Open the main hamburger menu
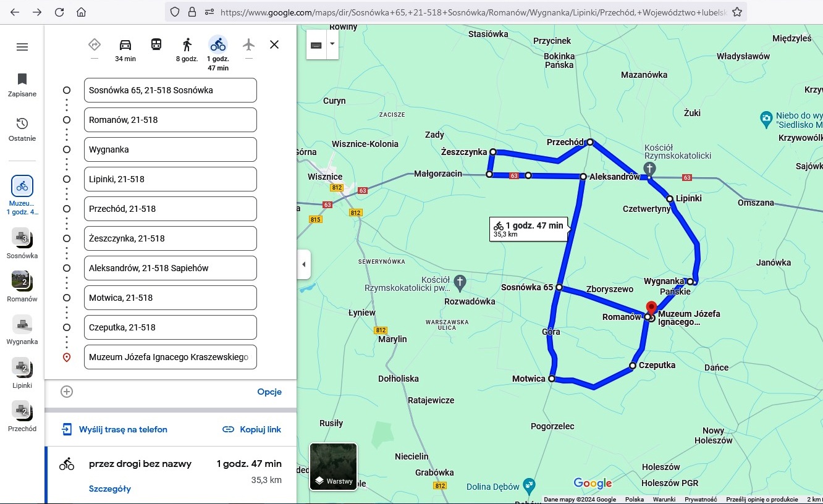 click(22, 47)
